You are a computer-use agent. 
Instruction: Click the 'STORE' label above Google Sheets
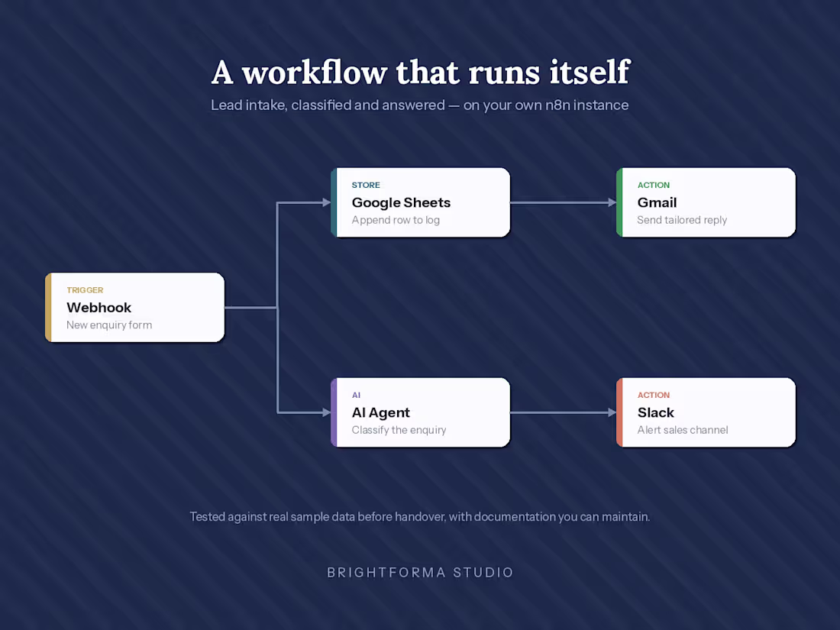click(x=366, y=185)
